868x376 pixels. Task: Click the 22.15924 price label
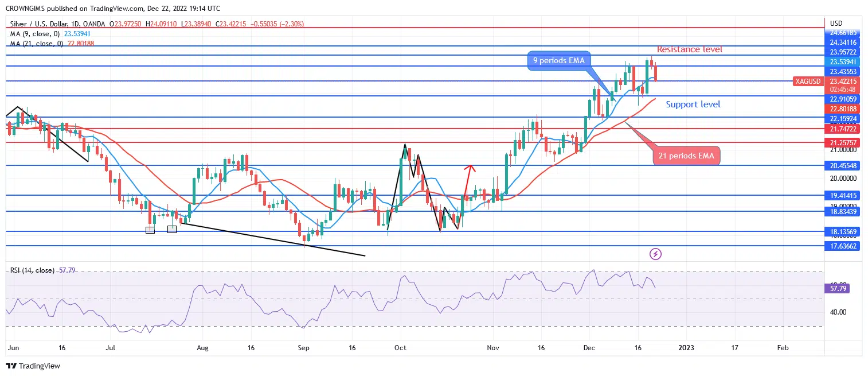tap(841, 119)
